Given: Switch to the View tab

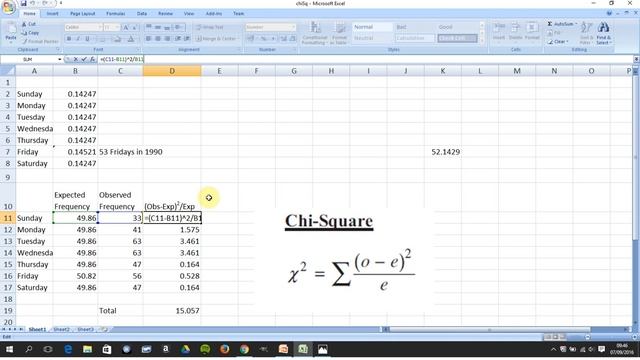Looking at the screenshot, I should [x=189, y=13].
